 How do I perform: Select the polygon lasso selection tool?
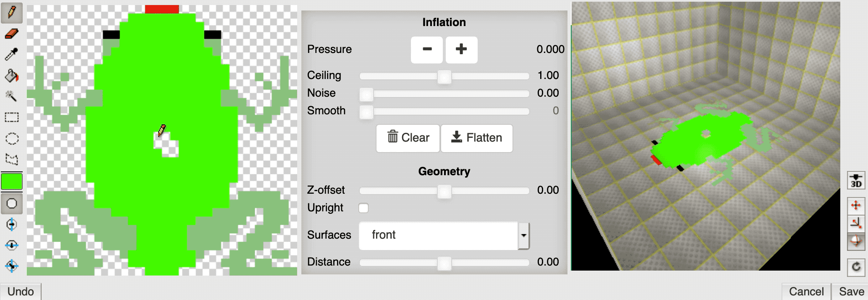pyautogui.click(x=12, y=159)
